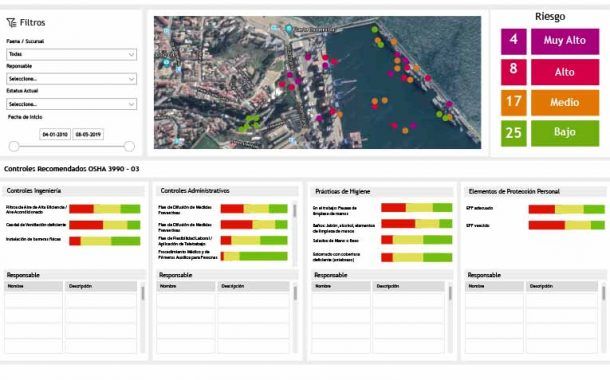Filter by Muy Alto risk level
610x380 pixels.
click(565, 41)
